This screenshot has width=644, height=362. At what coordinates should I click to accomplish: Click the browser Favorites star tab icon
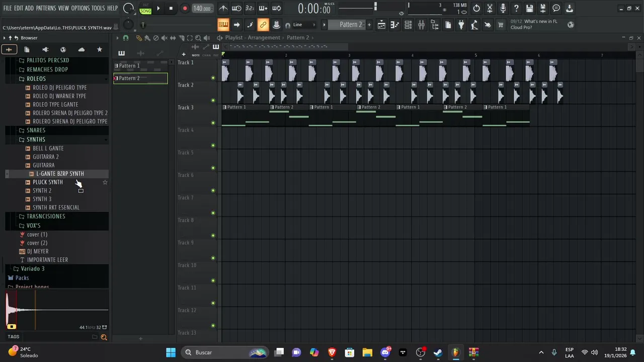tap(100, 49)
